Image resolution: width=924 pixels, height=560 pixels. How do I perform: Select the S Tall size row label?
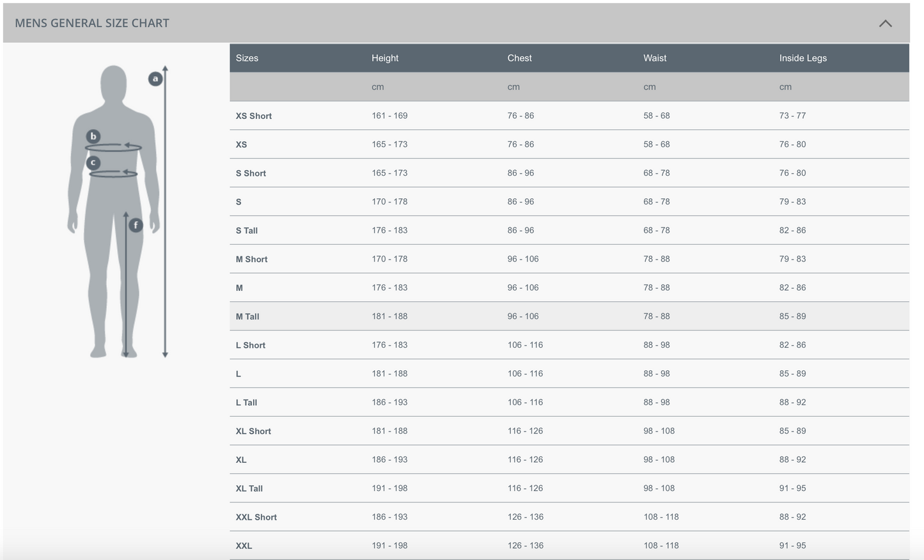(x=247, y=231)
